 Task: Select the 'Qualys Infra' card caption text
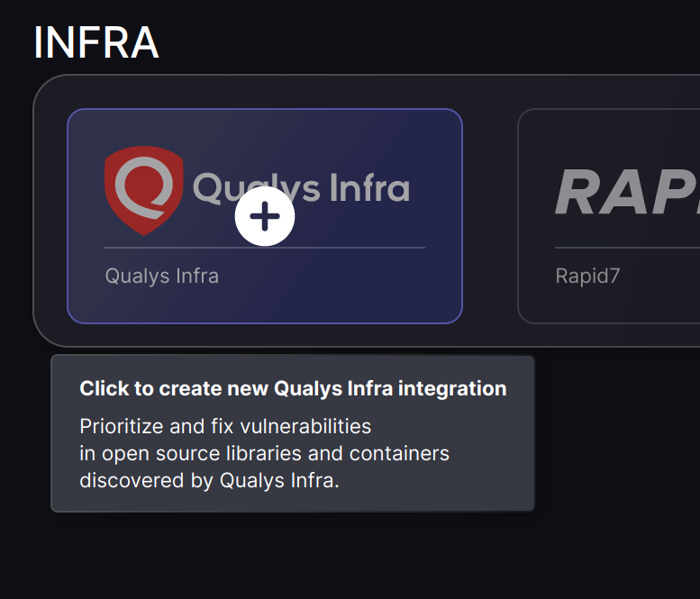pos(161,276)
